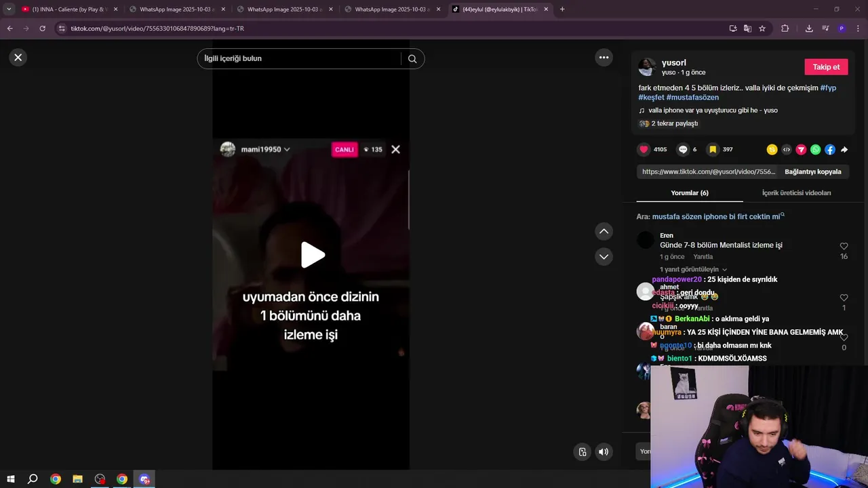Open the browser extensions puzzle icon
Screen dimensions: 868x488
tap(785, 28)
